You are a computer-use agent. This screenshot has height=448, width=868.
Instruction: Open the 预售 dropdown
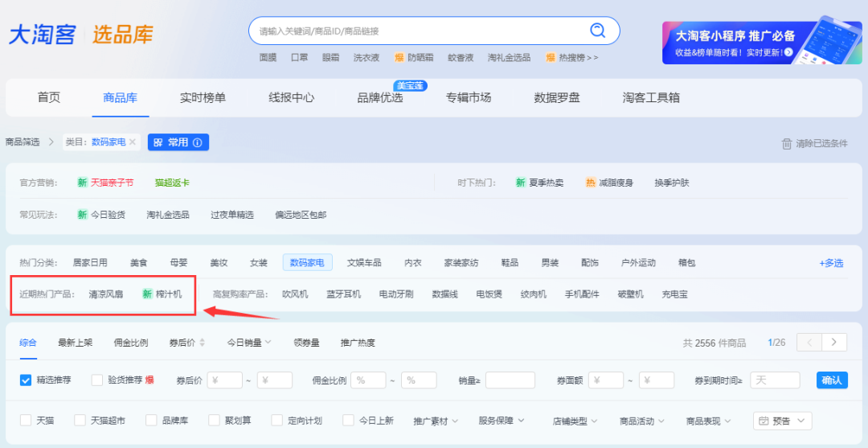pos(782,421)
